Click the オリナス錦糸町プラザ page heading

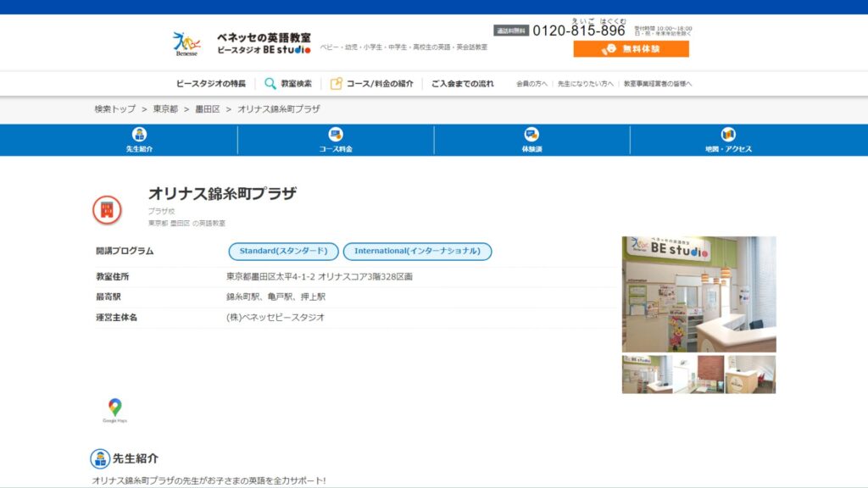point(222,194)
